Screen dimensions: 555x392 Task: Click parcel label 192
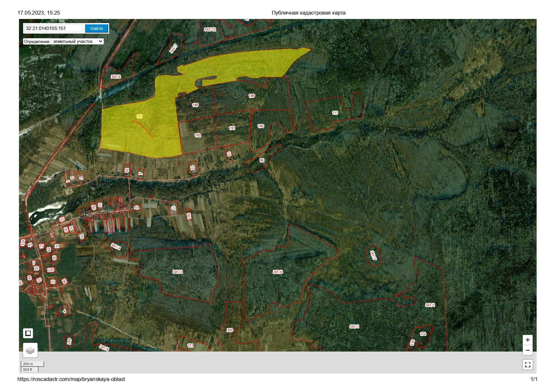pos(197,135)
